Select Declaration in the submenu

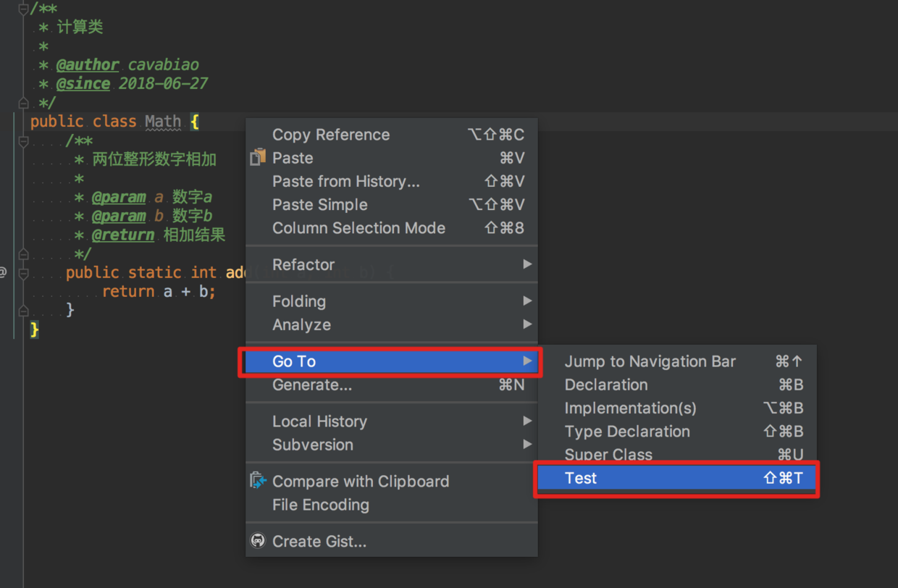coord(606,385)
